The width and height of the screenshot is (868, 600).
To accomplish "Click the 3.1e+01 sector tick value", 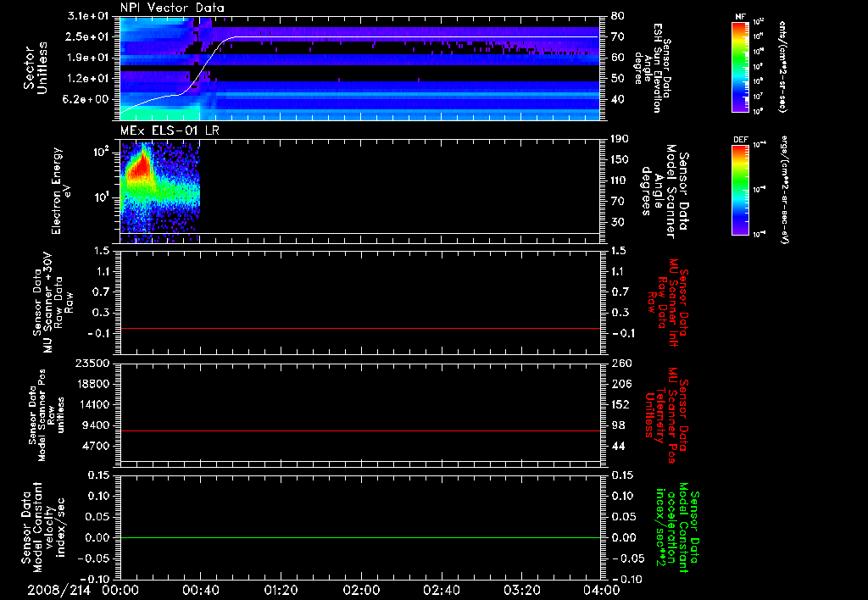I will coord(87,16).
